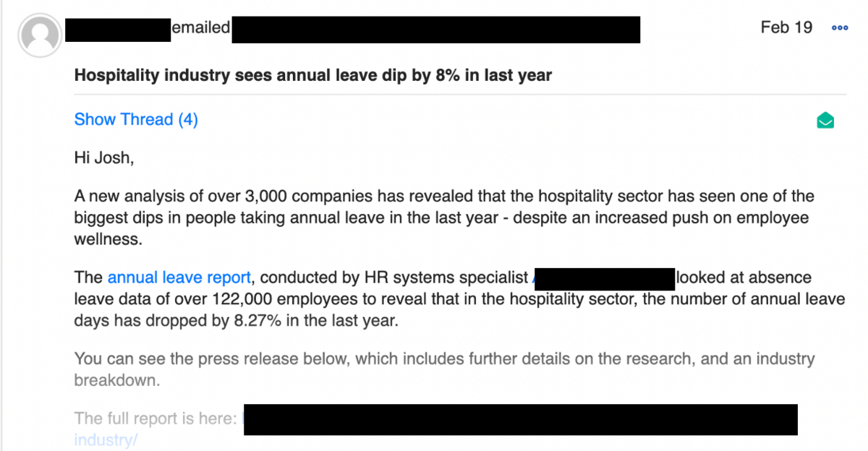Click the redacted sender name

click(x=118, y=27)
